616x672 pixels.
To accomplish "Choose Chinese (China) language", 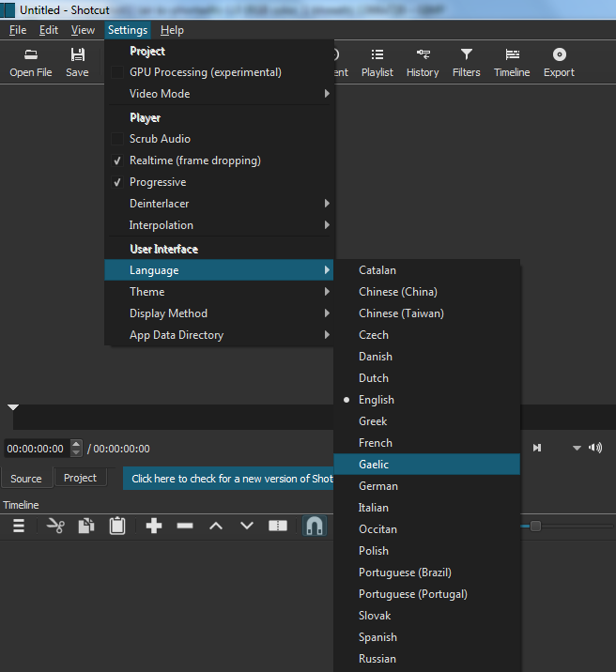I will coord(427,292).
